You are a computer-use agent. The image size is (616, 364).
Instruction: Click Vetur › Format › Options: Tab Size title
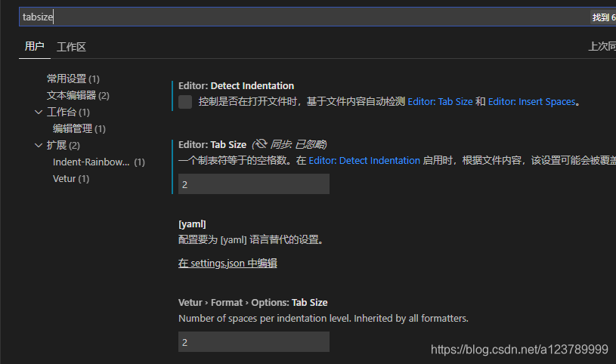click(x=253, y=302)
